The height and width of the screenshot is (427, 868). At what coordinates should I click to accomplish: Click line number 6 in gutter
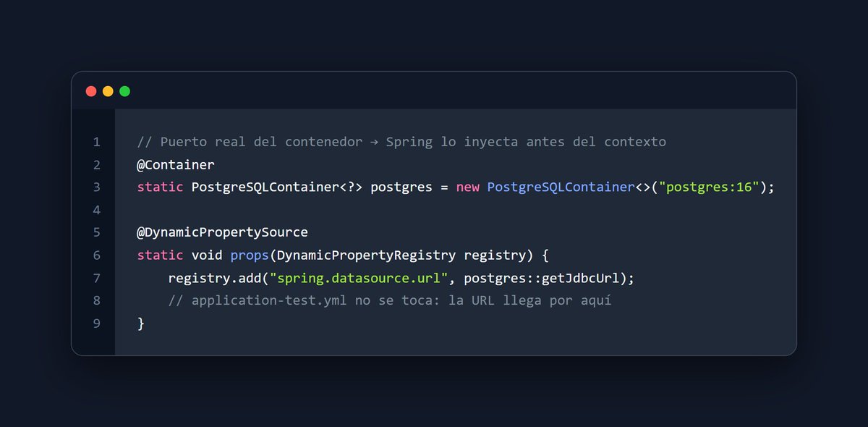pos(97,255)
